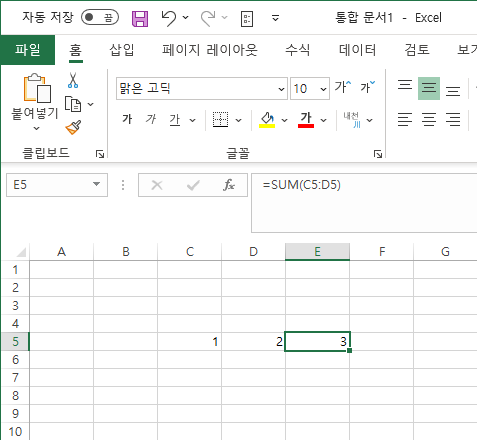
Task: Switch to the 홈 tab
Action: click(x=75, y=50)
